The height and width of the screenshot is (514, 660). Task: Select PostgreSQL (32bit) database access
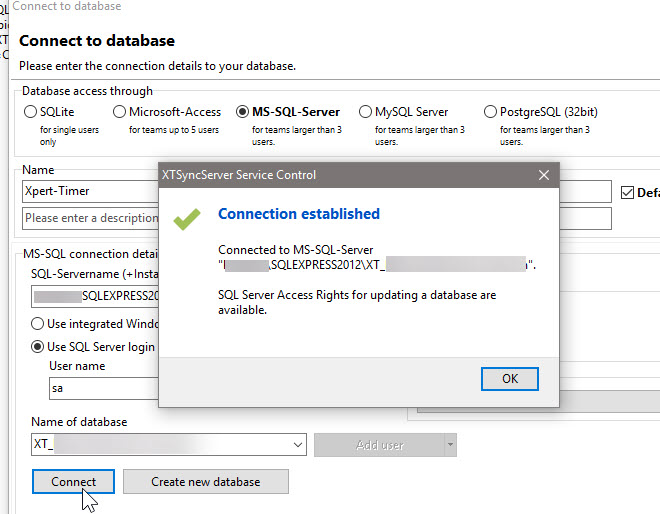click(x=491, y=112)
